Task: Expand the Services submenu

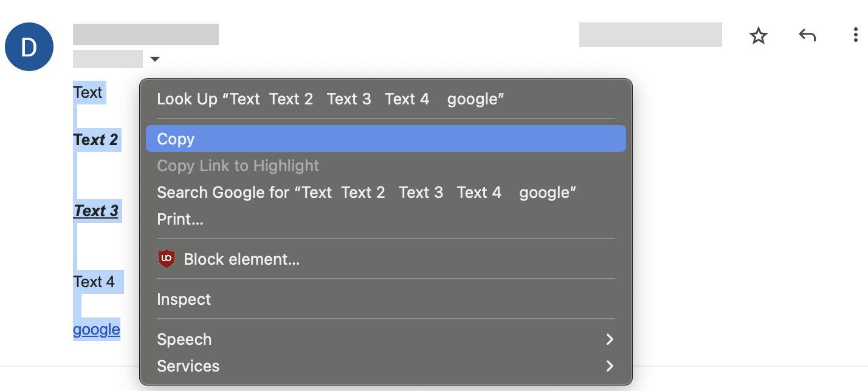Action: coord(188,366)
